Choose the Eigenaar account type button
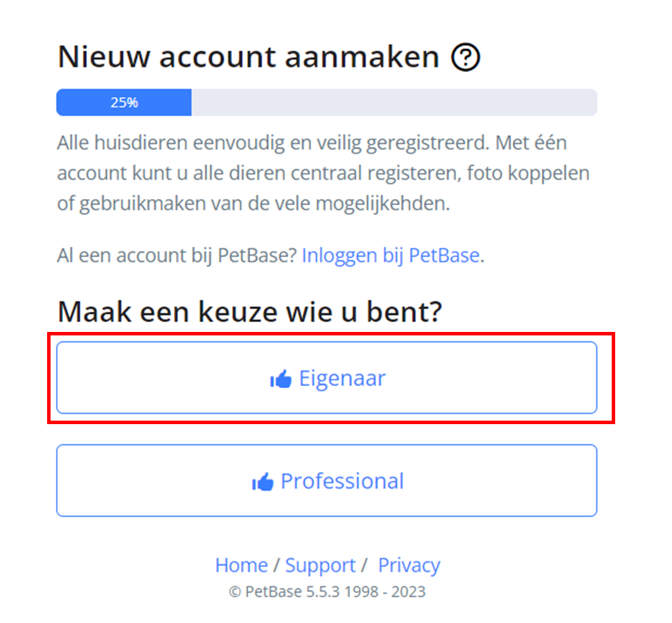This screenshot has width=672, height=623. 326,378
